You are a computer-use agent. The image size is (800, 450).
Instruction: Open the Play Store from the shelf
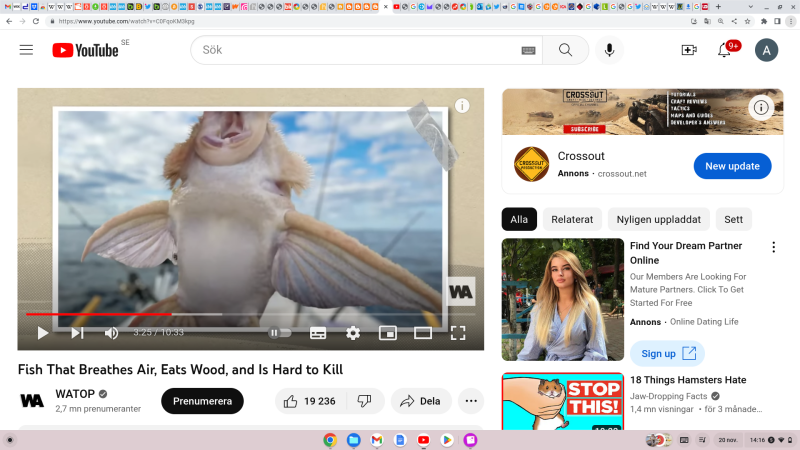pos(447,440)
